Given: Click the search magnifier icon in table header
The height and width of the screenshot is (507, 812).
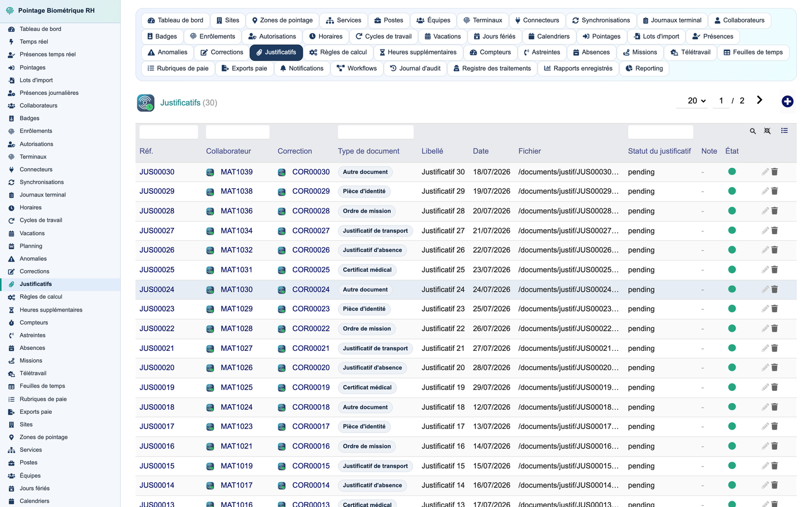Looking at the screenshot, I should pos(752,131).
